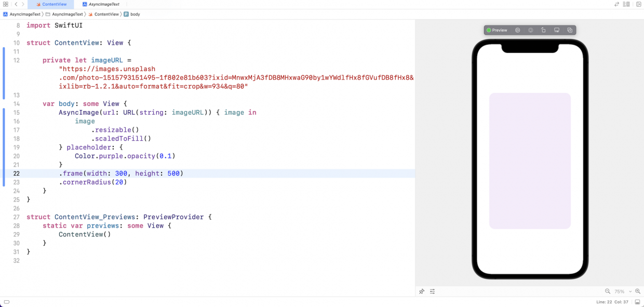This screenshot has width=644, height=307.
Task: Click the add editor on right icon
Action: (x=638, y=4)
